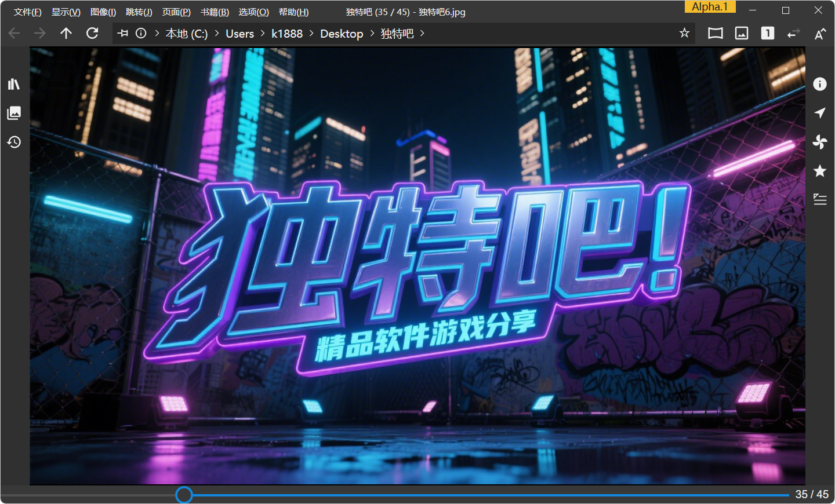Click the 35 / 45 page counter
The height and width of the screenshot is (504, 835).
(812, 495)
